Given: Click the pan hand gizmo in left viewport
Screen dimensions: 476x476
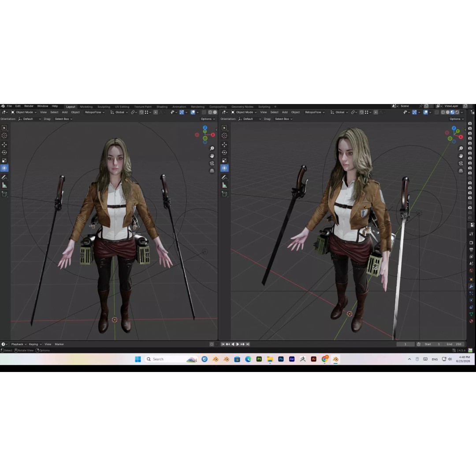Looking at the screenshot, I should pyautogui.click(x=212, y=156).
